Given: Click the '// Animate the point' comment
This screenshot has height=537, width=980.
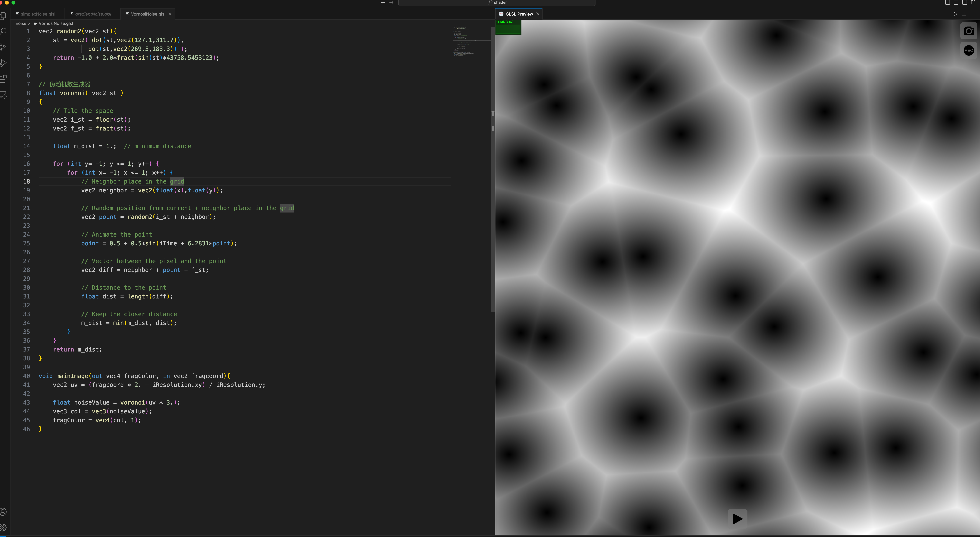Looking at the screenshot, I should coord(116,235).
